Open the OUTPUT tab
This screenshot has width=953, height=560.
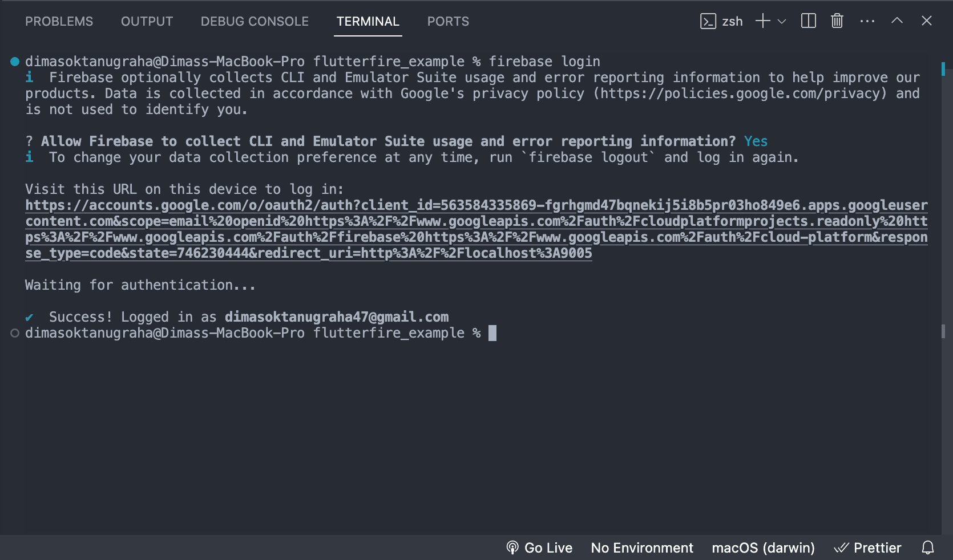coord(147,22)
